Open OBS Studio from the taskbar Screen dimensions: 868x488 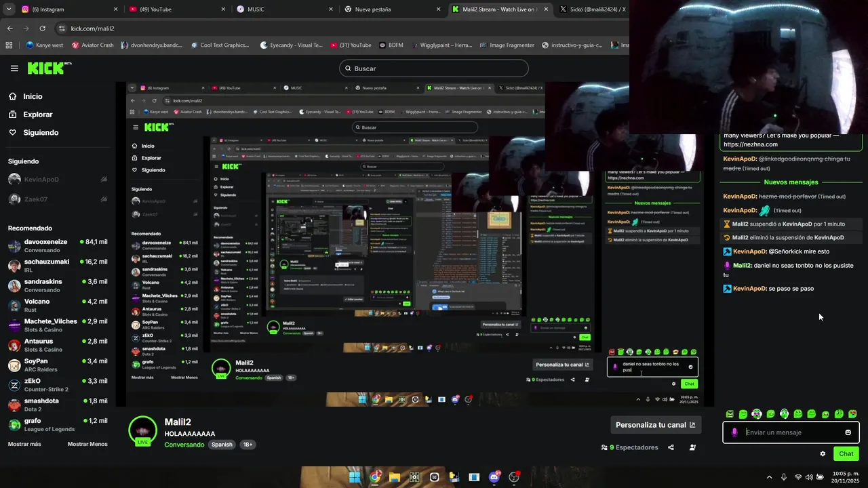coord(514,477)
